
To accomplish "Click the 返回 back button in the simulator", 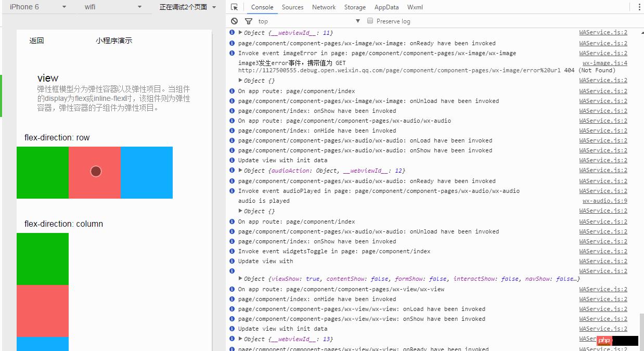I will click(36, 40).
